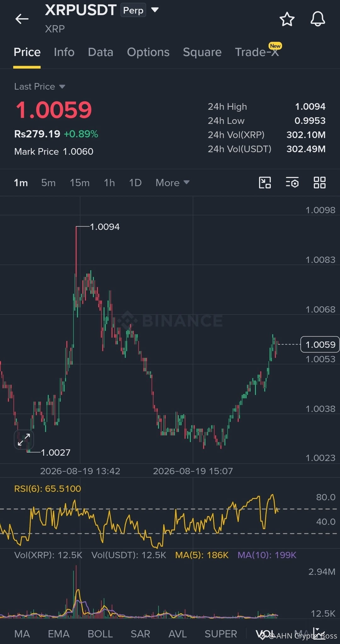Click the 24h Vol(USDT) value 302.49M

tap(306, 149)
